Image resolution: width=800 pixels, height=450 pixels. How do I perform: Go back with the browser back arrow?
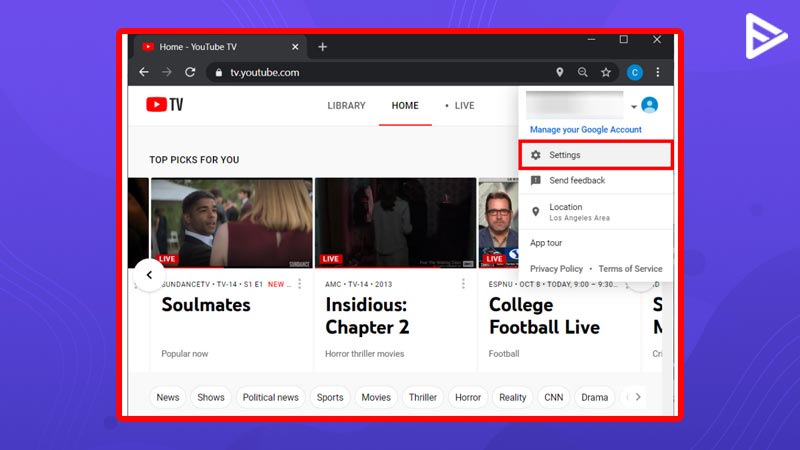(144, 72)
